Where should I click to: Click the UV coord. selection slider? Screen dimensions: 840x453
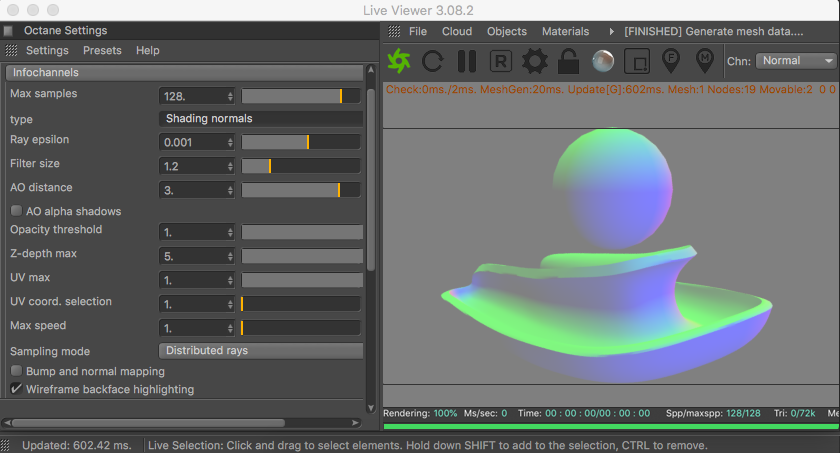pyautogui.click(x=301, y=304)
